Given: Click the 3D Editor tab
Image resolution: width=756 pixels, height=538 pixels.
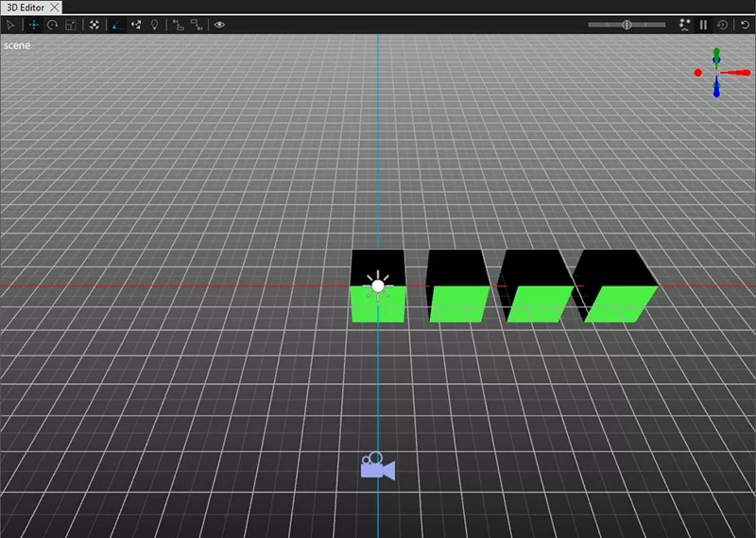Looking at the screenshot, I should (24, 7).
